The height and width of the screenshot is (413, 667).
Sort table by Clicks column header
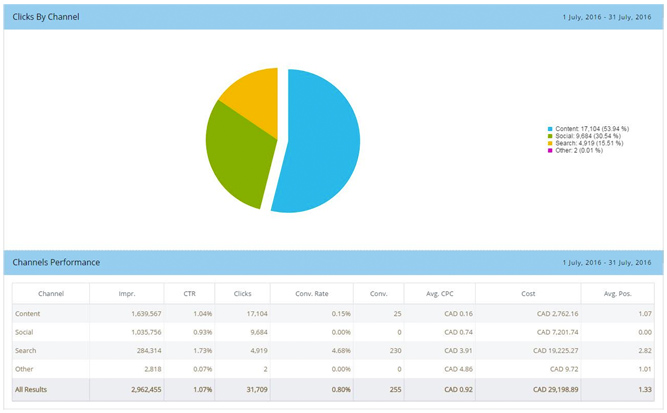[242, 293]
